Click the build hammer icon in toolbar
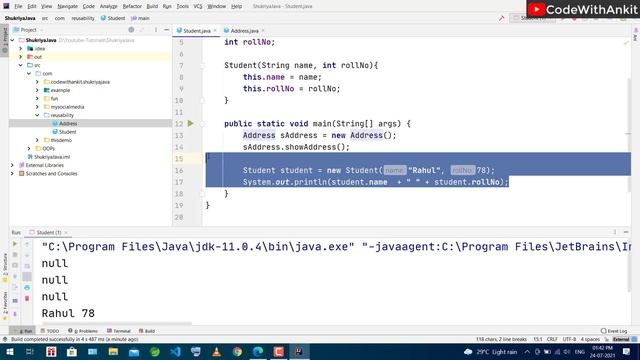 tap(501, 18)
